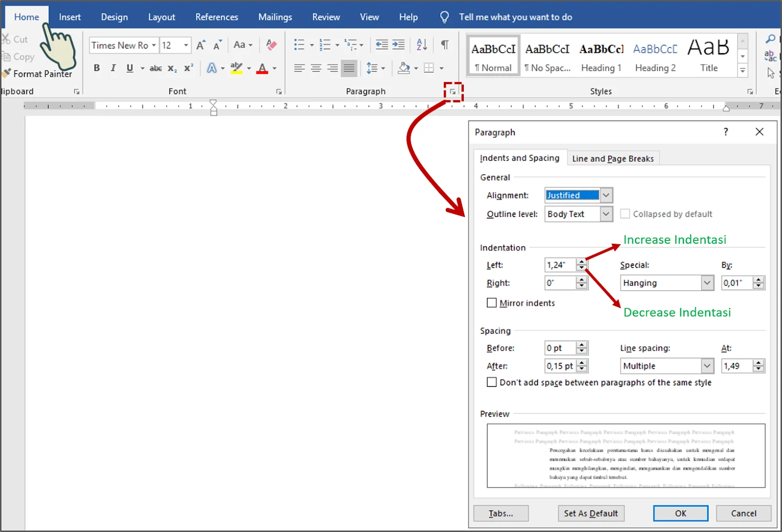Screen dimensions: 782x532
Task: Click the Increase Indent ribbon icon
Action: tap(398, 45)
